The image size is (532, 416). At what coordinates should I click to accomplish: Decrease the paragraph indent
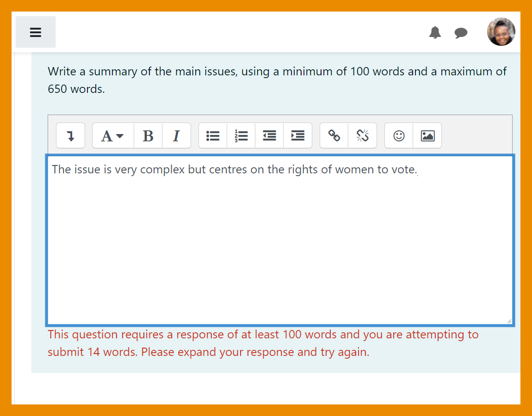pos(269,135)
